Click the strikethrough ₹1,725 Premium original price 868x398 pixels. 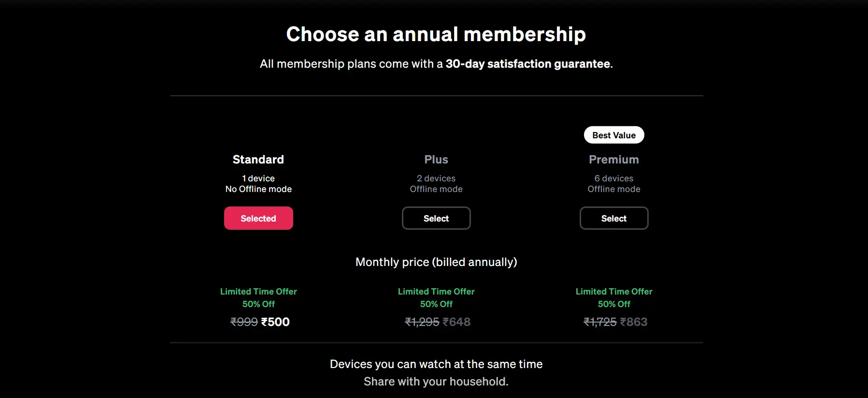pos(599,322)
